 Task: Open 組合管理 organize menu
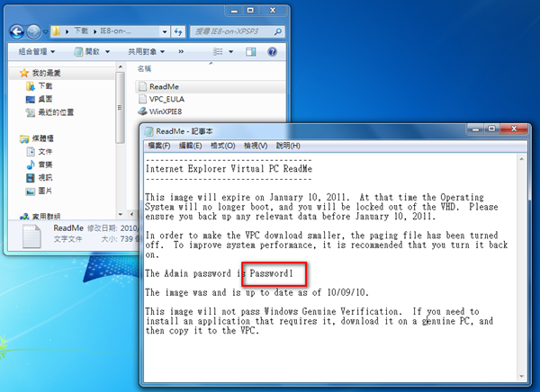pos(37,51)
